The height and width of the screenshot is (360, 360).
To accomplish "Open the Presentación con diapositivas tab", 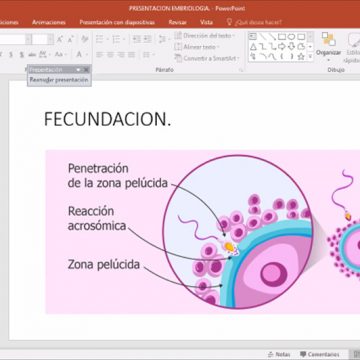I will [117, 22].
